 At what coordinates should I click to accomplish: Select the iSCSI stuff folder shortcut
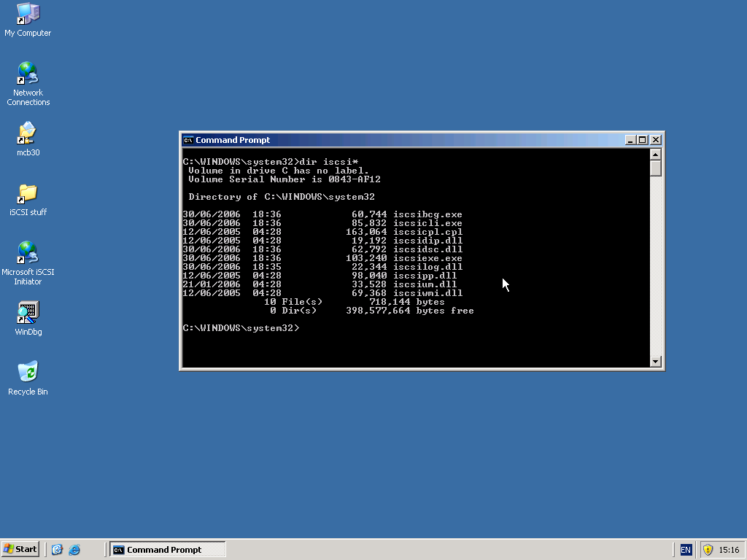coord(28,200)
